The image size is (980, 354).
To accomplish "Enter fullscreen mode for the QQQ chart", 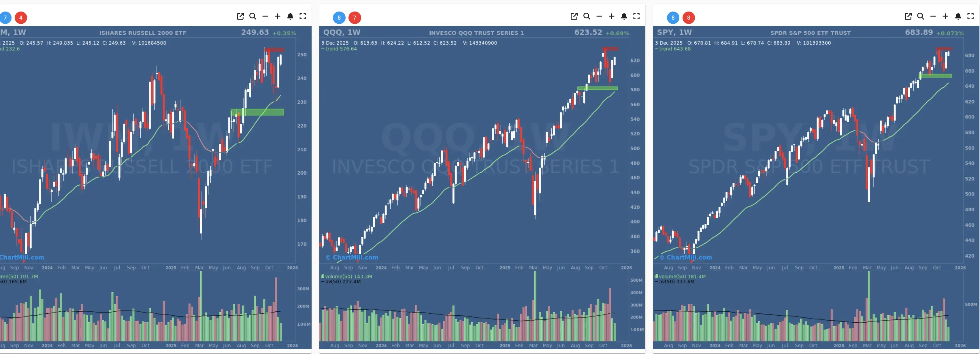I will (x=636, y=16).
